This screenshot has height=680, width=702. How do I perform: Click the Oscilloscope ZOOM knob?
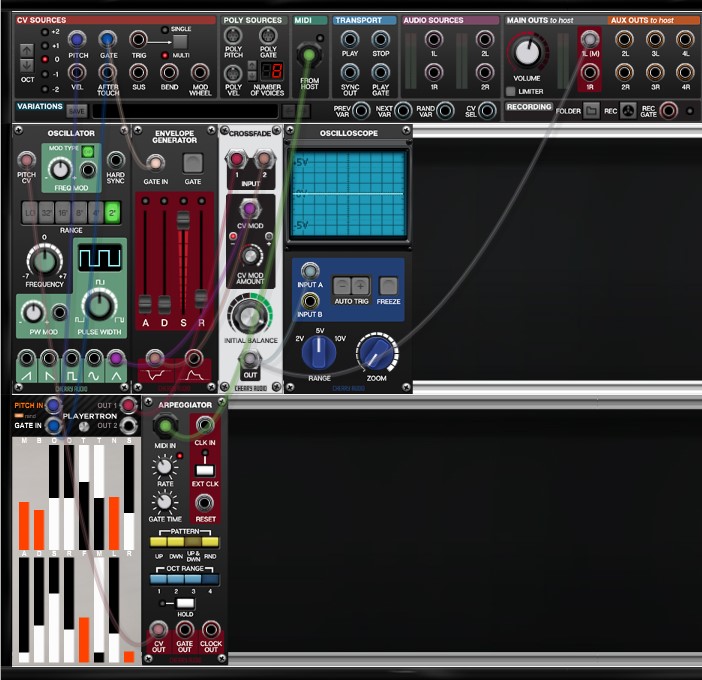(x=377, y=353)
